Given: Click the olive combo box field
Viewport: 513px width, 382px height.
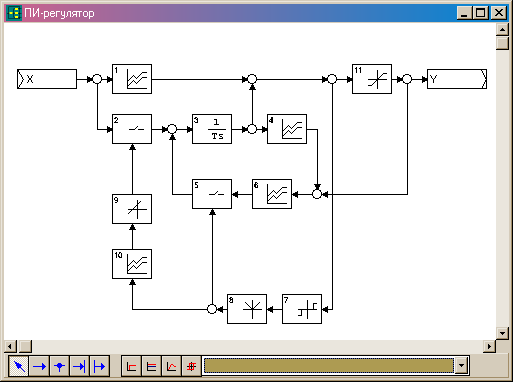Looking at the screenshot, I should tap(329, 366).
